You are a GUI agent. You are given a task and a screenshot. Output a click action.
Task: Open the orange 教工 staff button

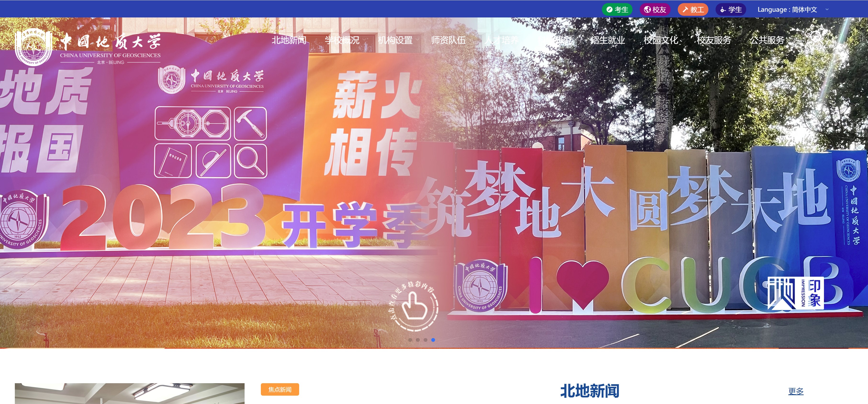point(693,9)
